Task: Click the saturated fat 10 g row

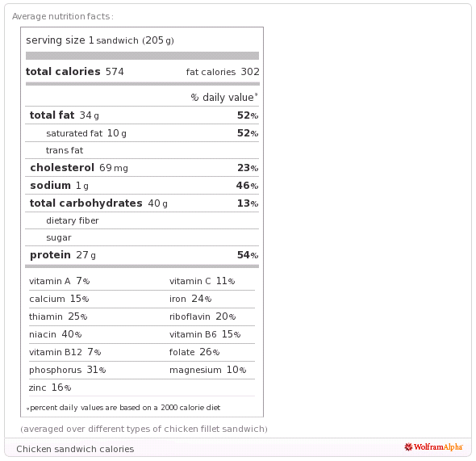Action: (x=142, y=132)
